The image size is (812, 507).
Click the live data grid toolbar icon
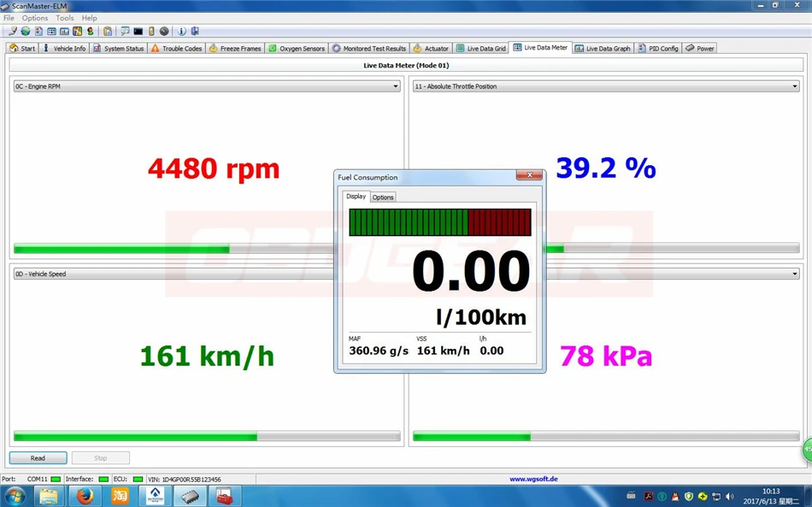click(x=51, y=32)
